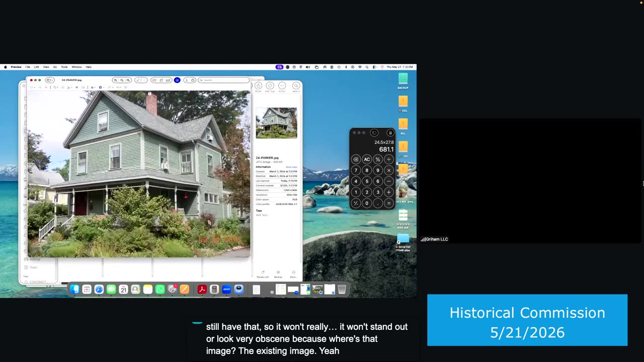This screenshot has height=362, width=644.
Task: Open Adobe Acrobat from the Dock
Action: (202, 289)
